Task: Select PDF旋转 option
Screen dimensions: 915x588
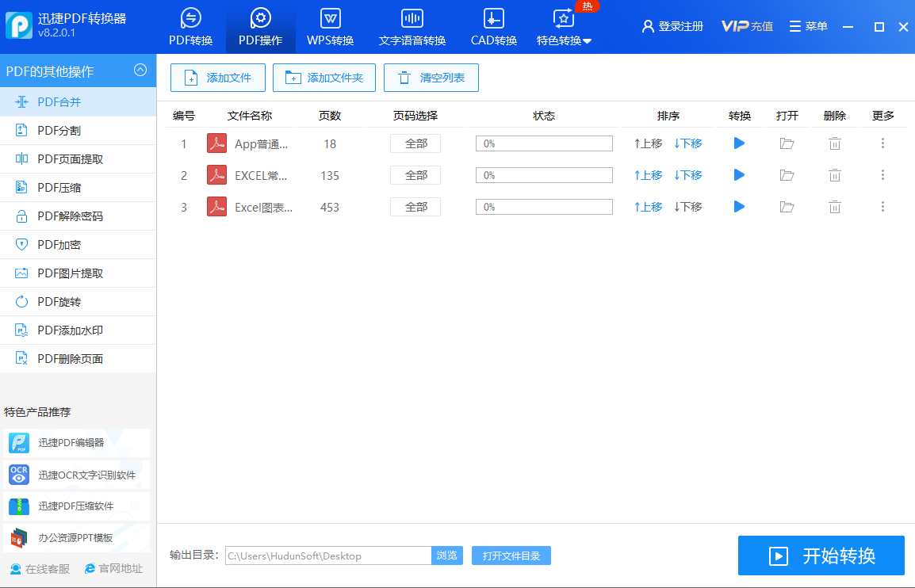Action: 78,302
